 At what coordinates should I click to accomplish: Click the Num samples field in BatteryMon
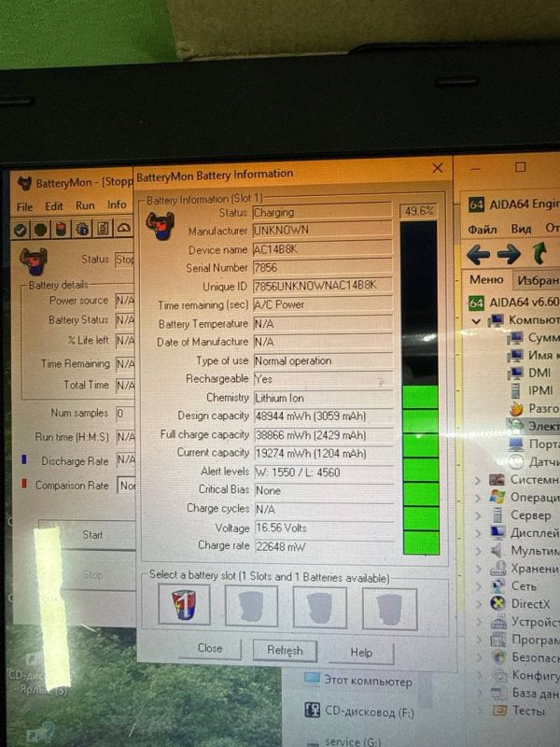click(126, 413)
